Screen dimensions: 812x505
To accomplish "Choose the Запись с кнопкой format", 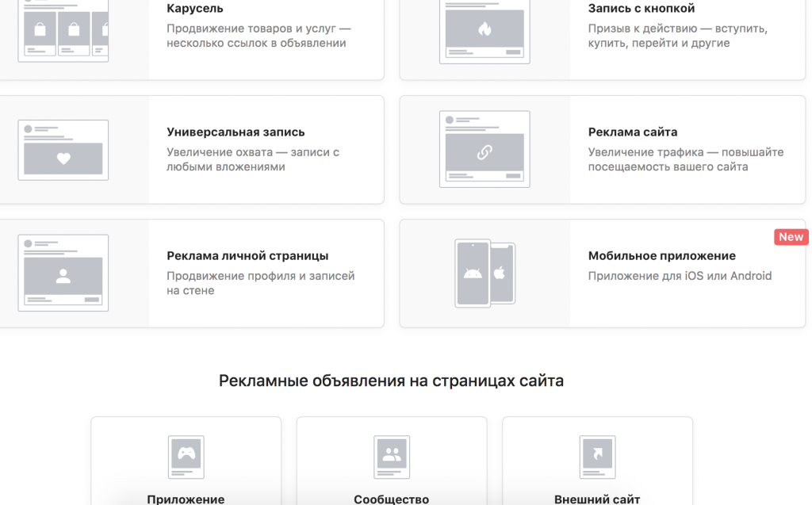I will pos(641,8).
